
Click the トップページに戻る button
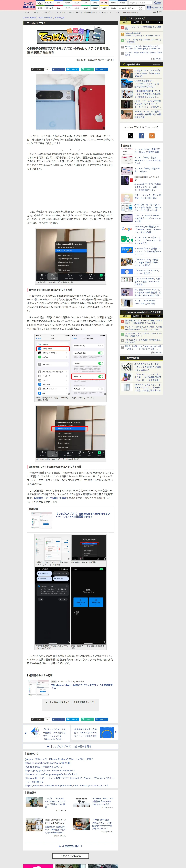click(x=71, y=856)
